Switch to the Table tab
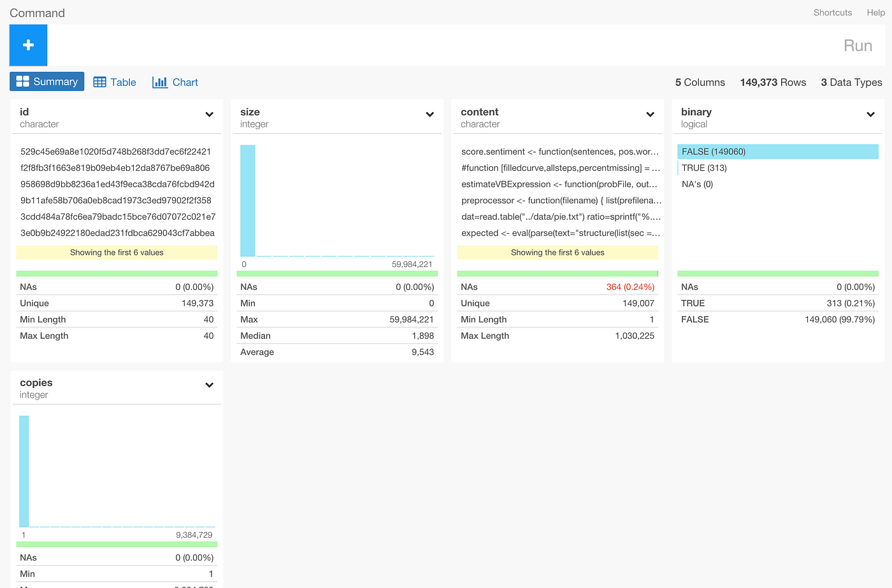Image resolution: width=892 pixels, height=588 pixels. point(121,82)
